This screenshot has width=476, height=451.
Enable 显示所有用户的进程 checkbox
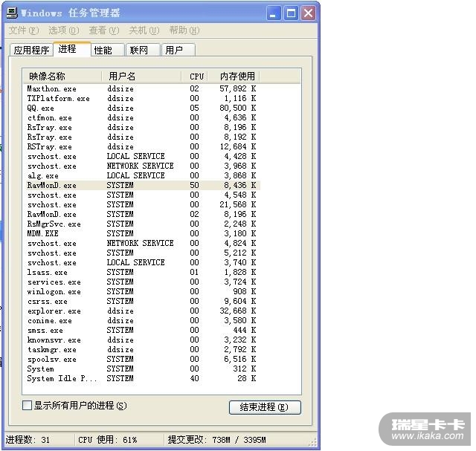point(27,405)
